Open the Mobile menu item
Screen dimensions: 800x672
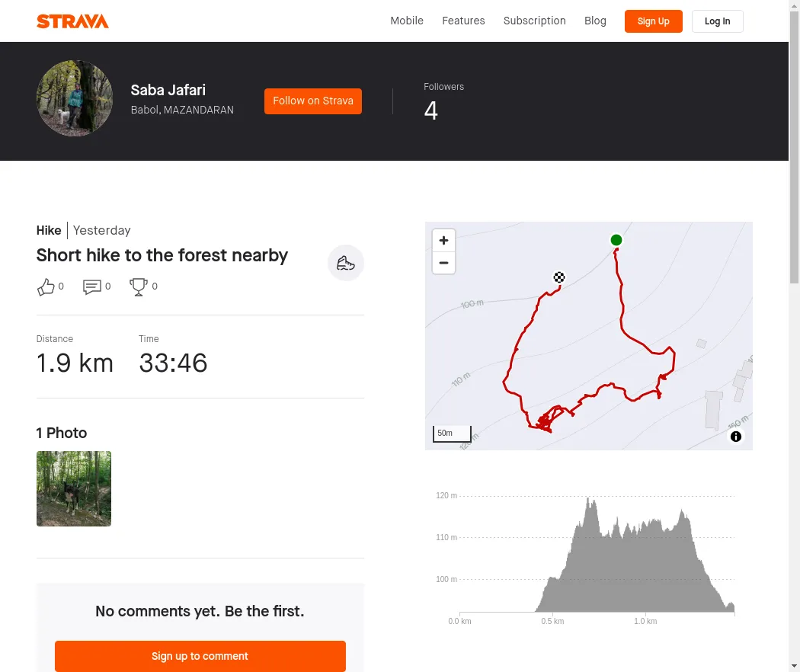(x=407, y=21)
